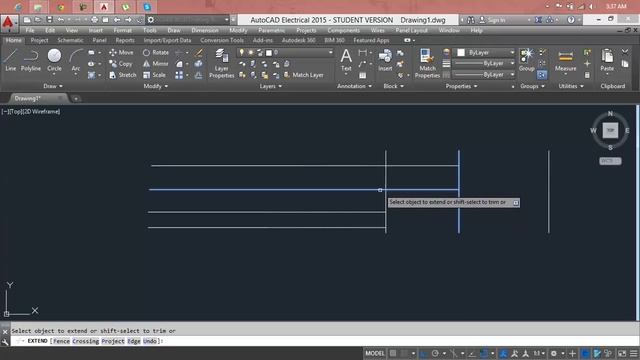Click the Move tool

pos(121,53)
